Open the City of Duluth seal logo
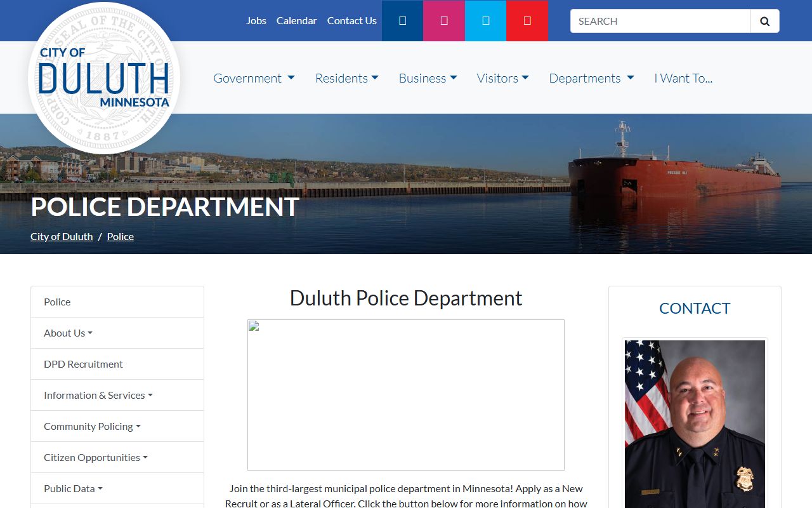This screenshot has height=508, width=812. tap(104, 78)
